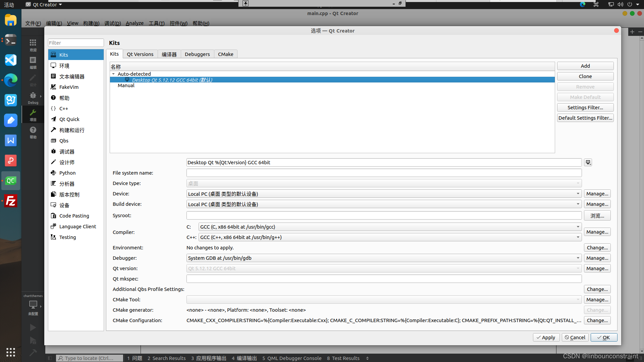Switch to the CMake tab
Viewport: 644px width, 362px height.
225,54
